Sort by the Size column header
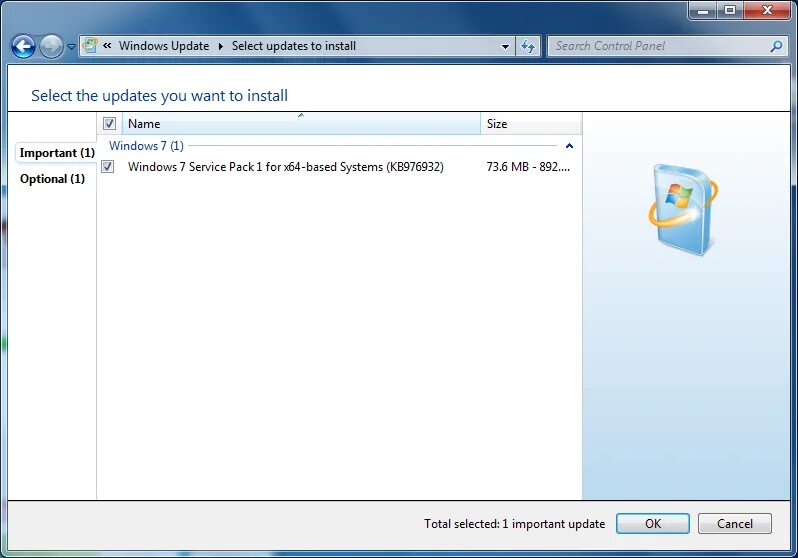 tap(530, 124)
